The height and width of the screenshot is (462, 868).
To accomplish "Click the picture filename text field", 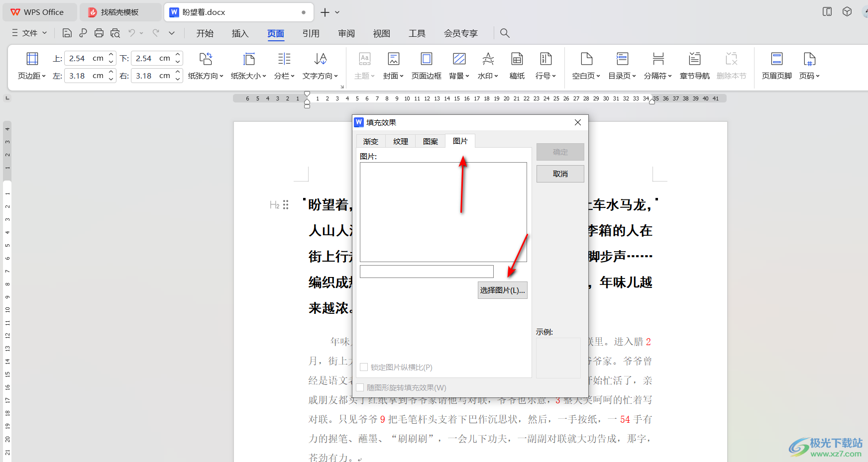I will (x=427, y=272).
